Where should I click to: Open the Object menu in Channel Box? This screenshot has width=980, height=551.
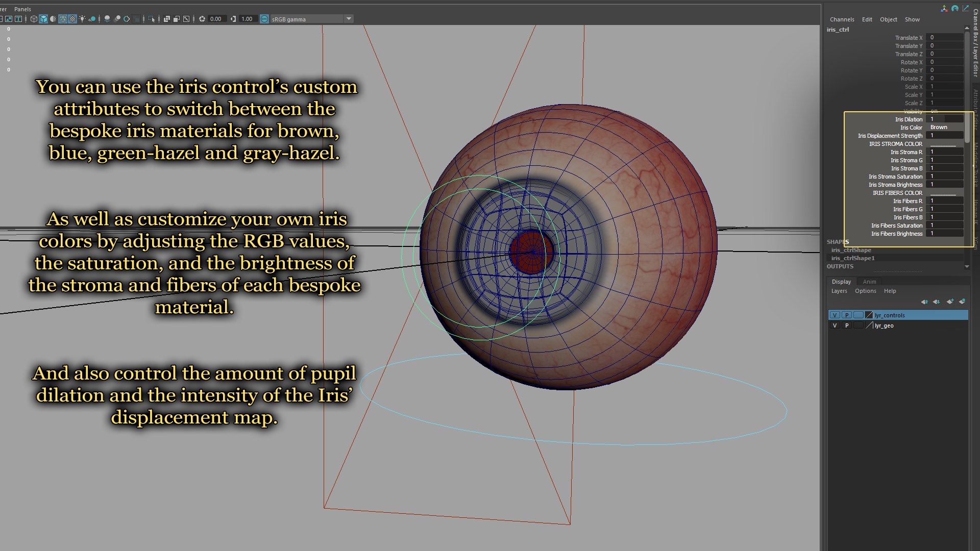tap(888, 19)
